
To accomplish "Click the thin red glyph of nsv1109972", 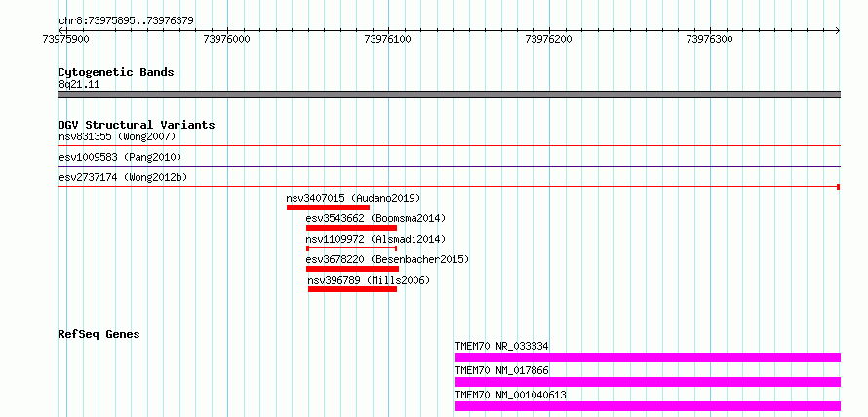I will tap(351, 248).
